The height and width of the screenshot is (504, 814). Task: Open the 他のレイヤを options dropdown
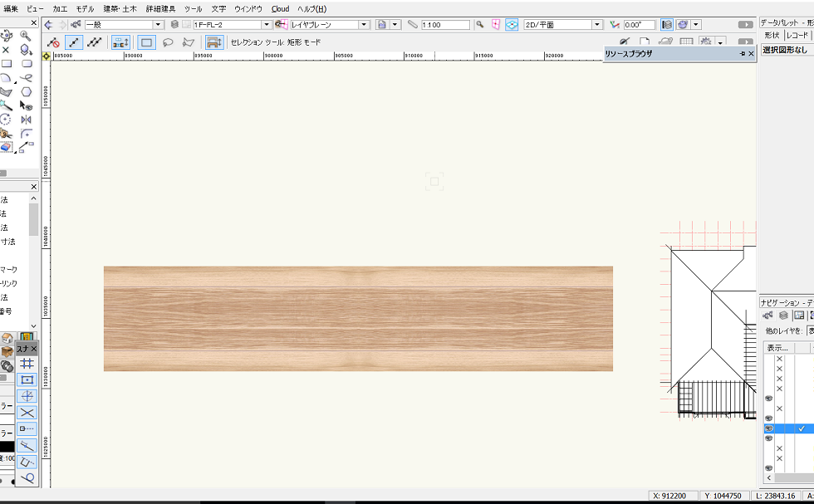(x=810, y=330)
